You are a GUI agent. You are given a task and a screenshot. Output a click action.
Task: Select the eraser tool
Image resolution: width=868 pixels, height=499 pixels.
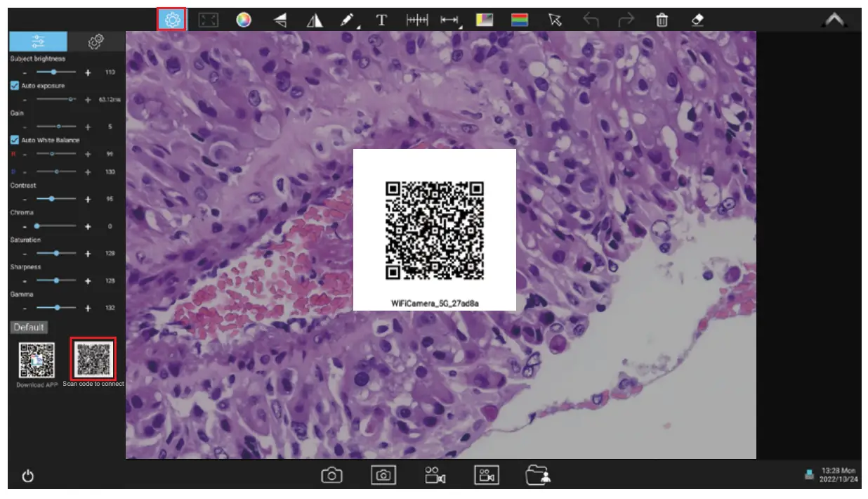click(x=697, y=20)
